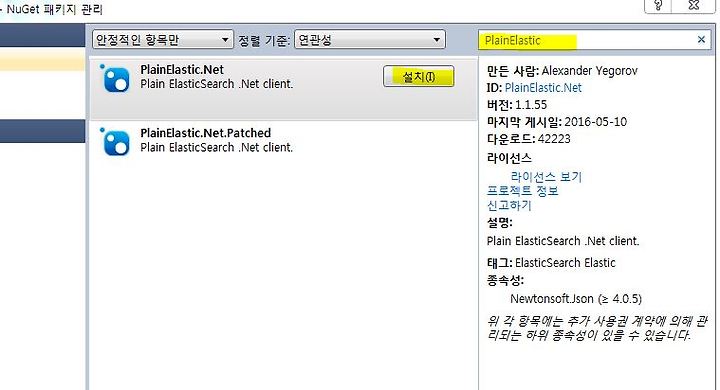Click the PlainElastic.Net package icon
Screen dimensions: 720x390
click(x=115, y=79)
